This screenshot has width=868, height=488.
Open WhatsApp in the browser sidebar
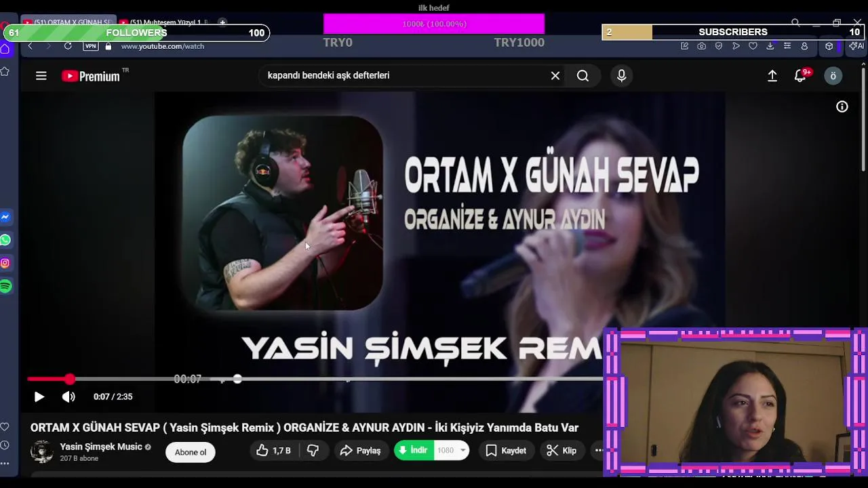[x=5, y=240]
